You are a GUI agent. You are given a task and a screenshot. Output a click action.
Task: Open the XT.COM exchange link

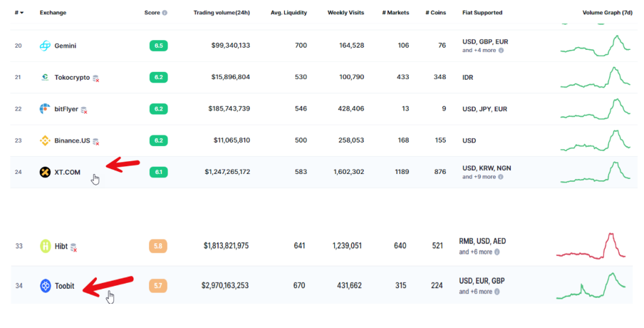pos(68,173)
